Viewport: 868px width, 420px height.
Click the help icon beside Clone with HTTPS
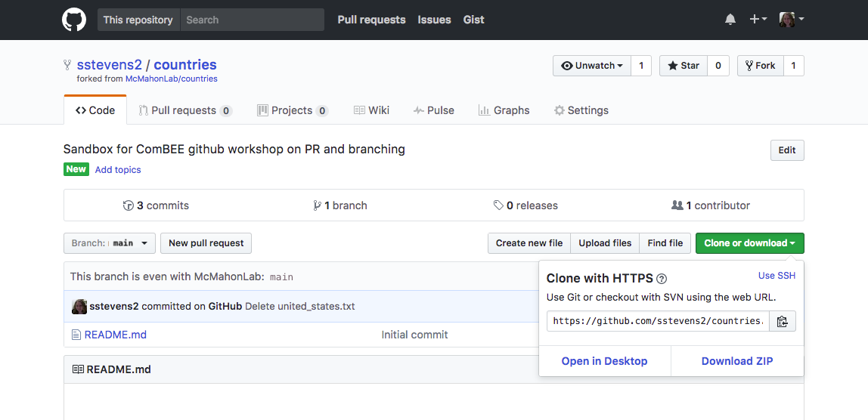click(662, 278)
